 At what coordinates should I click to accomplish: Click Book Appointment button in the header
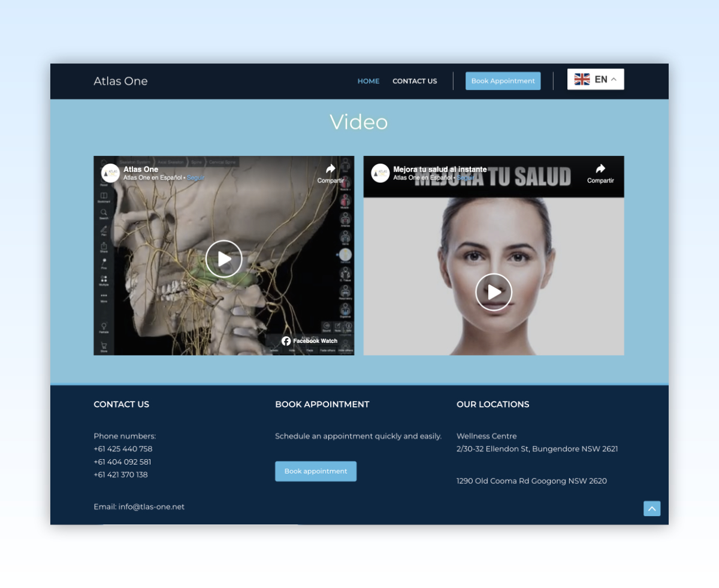point(503,81)
